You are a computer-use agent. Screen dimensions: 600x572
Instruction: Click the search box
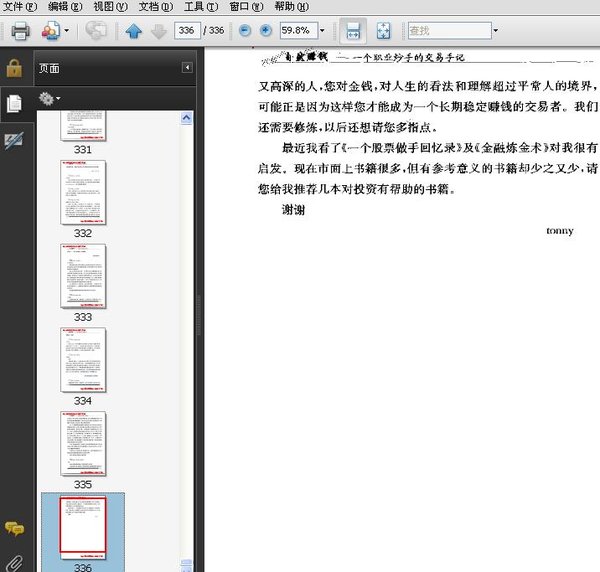click(450, 31)
